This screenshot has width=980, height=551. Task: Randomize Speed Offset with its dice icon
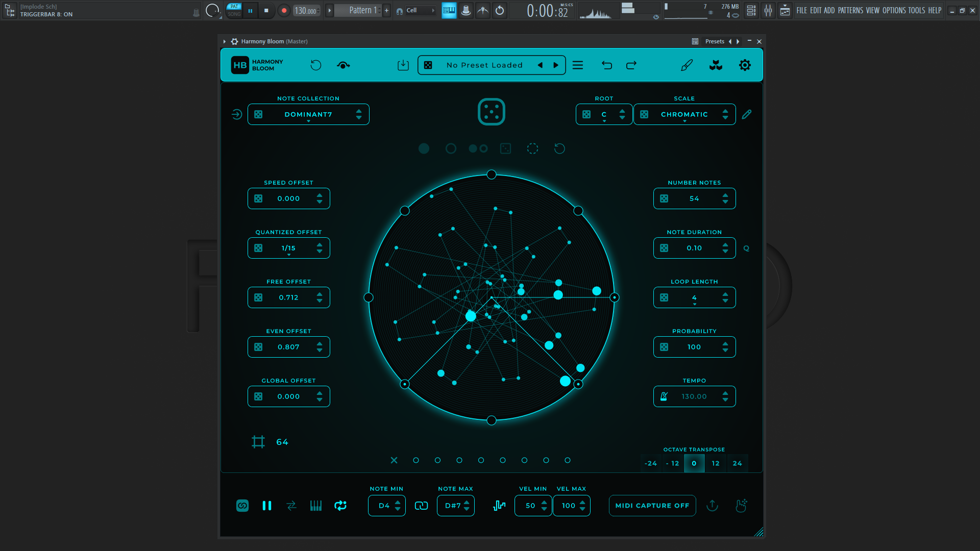click(258, 198)
